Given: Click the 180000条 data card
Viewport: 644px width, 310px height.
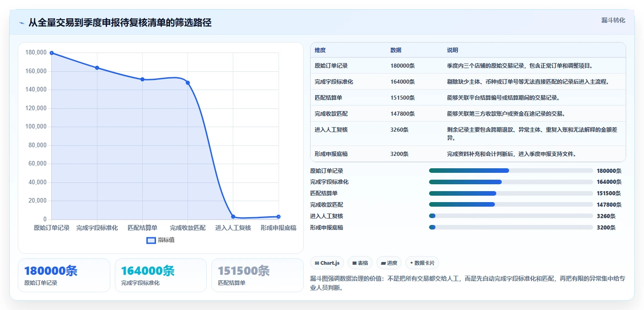Looking at the screenshot, I should pyautogui.click(x=64, y=275).
